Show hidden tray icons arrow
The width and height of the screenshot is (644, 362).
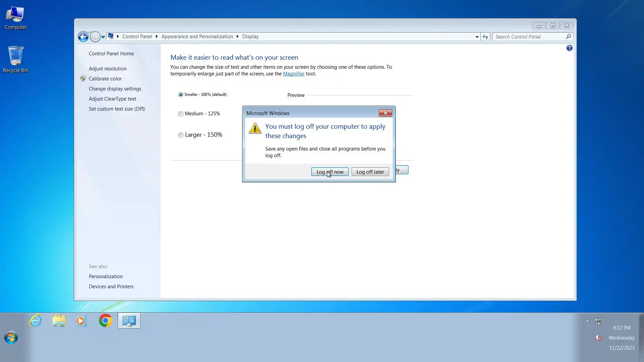(587, 321)
